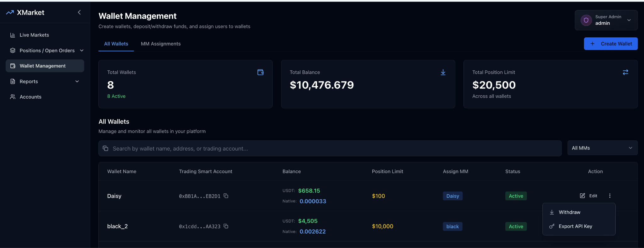Screen dimensions: 644x248
Task: Select Export API Key menu option
Action: point(575,226)
